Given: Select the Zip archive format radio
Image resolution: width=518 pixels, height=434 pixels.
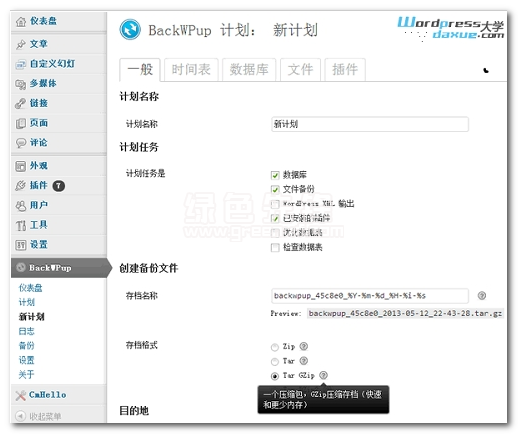Looking at the screenshot, I should tap(275, 347).
